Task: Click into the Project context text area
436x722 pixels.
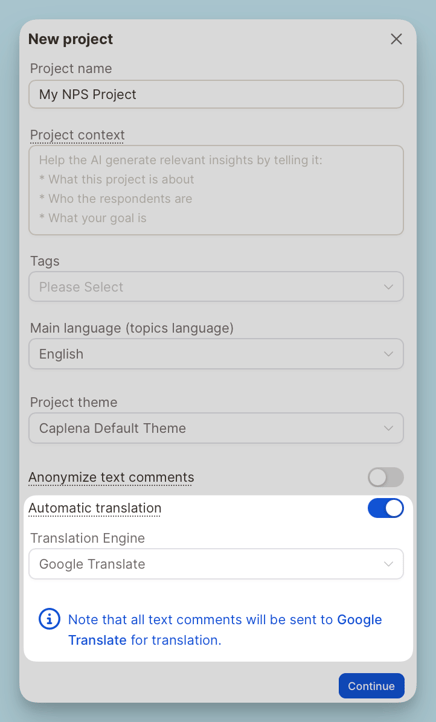Action: pos(216,190)
